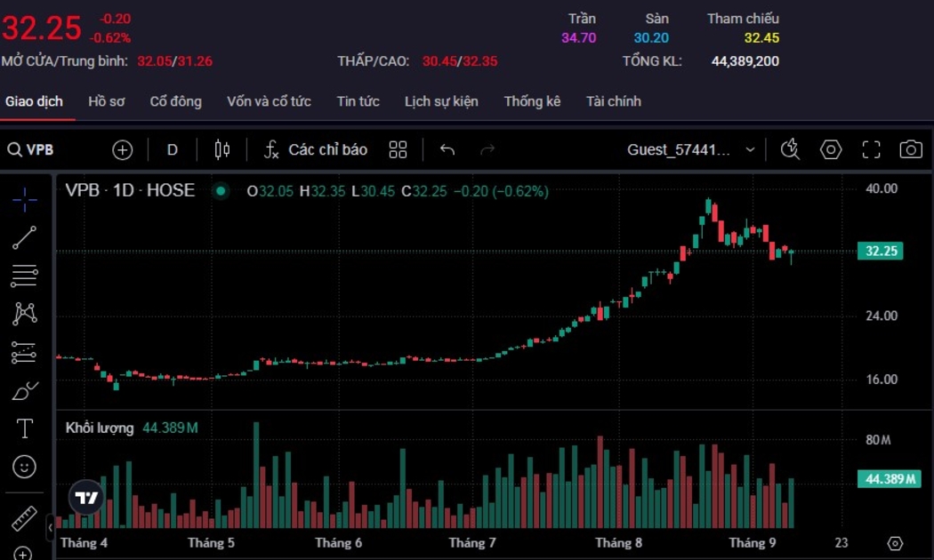Screen dimensions: 934x560
Task: Open the Fibonacci retracement tool group
Action: [x=25, y=276]
